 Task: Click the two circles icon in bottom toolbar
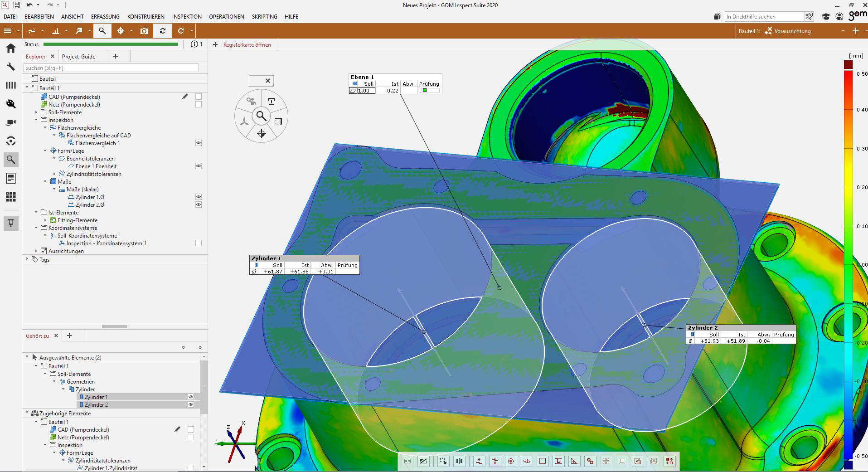[x=590, y=461]
